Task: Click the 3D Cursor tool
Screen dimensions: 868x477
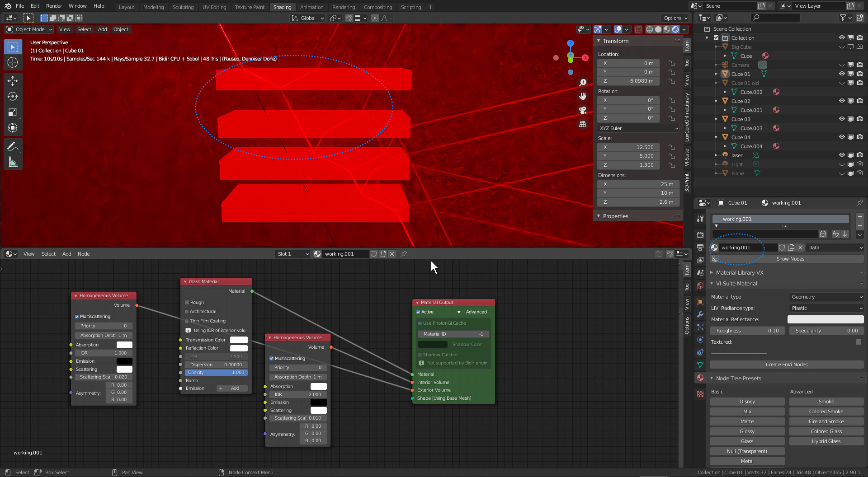Action: pos(13,62)
